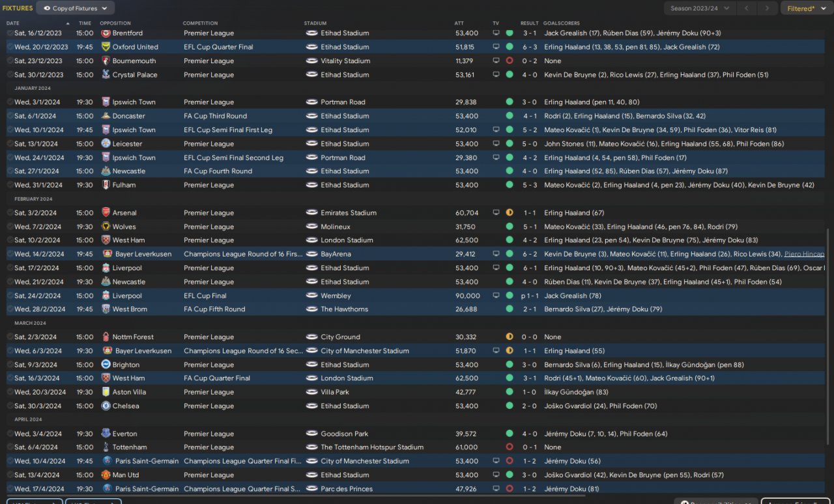Image resolution: width=834 pixels, height=504 pixels.
Task: Click the Brighton club badge
Action: coord(106,365)
